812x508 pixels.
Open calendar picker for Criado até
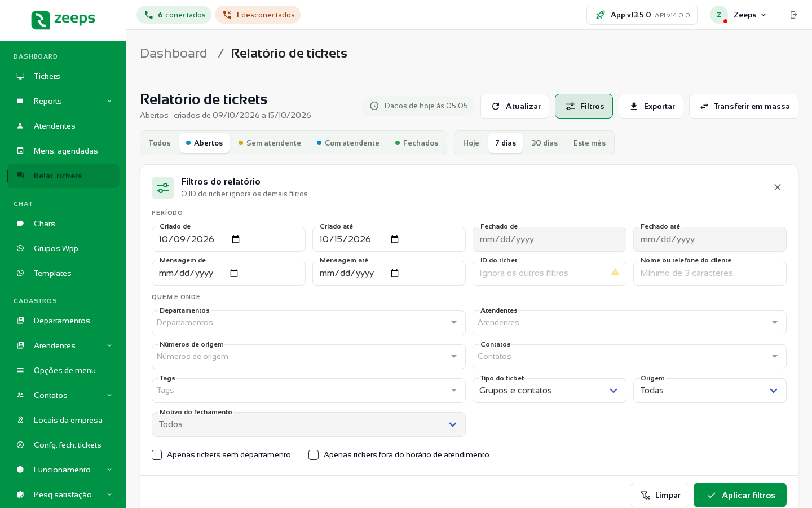pyautogui.click(x=395, y=239)
